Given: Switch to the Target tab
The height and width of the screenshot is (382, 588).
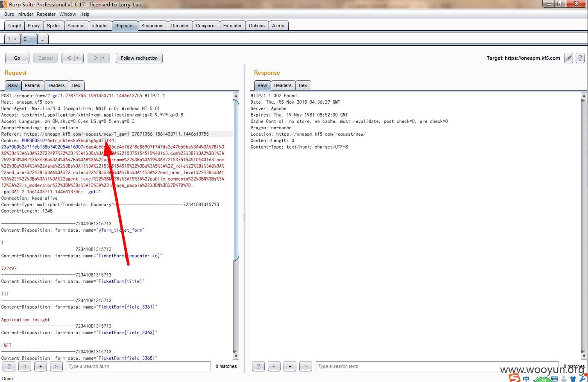Looking at the screenshot, I should pyautogui.click(x=14, y=26).
